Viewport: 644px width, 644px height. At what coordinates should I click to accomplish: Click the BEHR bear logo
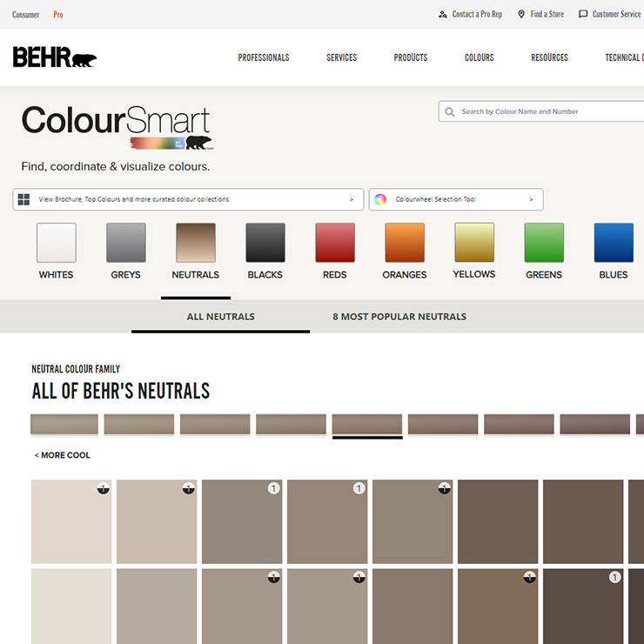55,57
